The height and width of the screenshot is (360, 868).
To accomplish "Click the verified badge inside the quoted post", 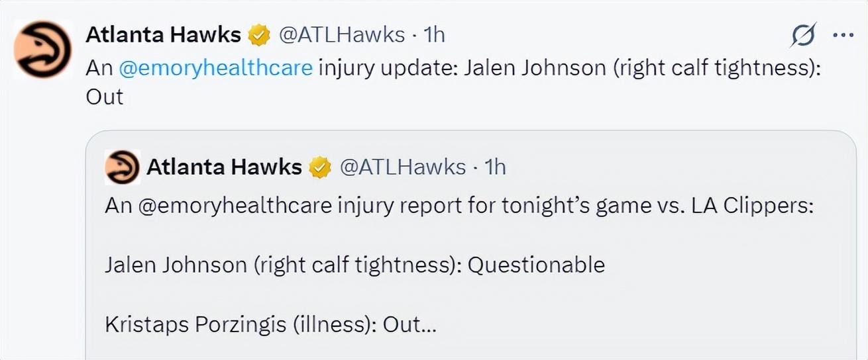I will [321, 167].
